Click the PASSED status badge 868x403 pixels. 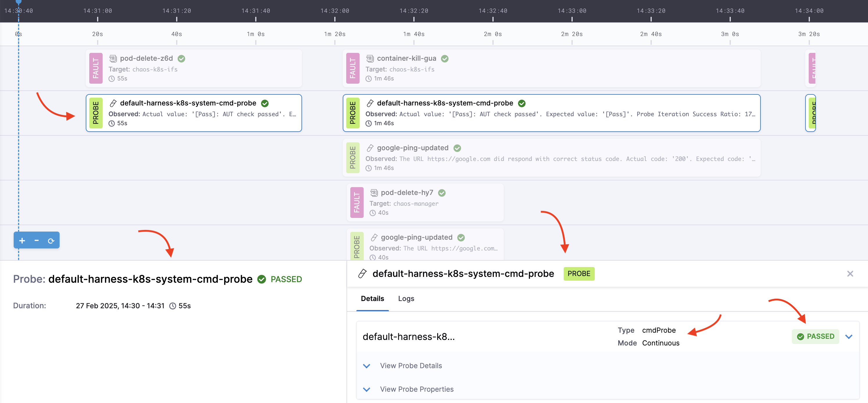pos(815,337)
